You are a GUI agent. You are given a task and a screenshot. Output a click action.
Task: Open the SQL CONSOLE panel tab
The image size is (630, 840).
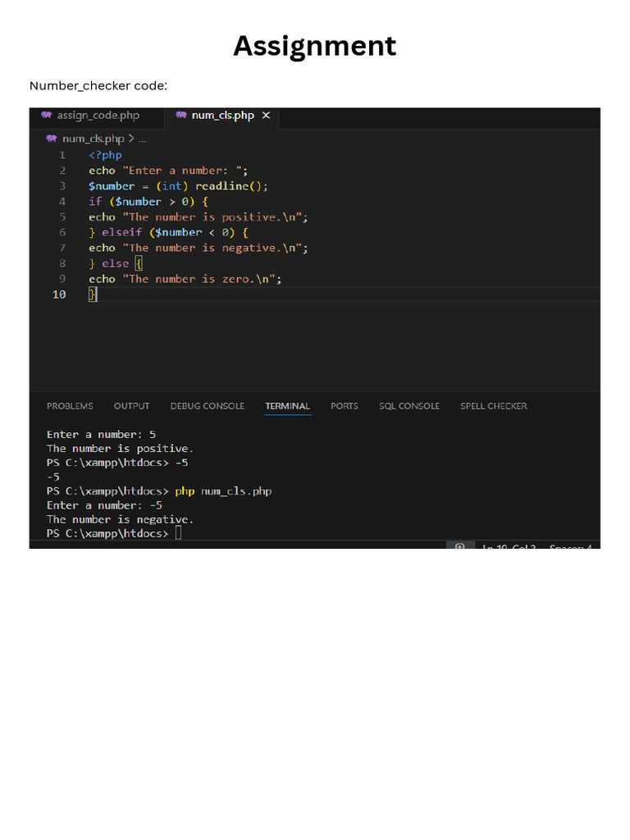[x=409, y=406]
